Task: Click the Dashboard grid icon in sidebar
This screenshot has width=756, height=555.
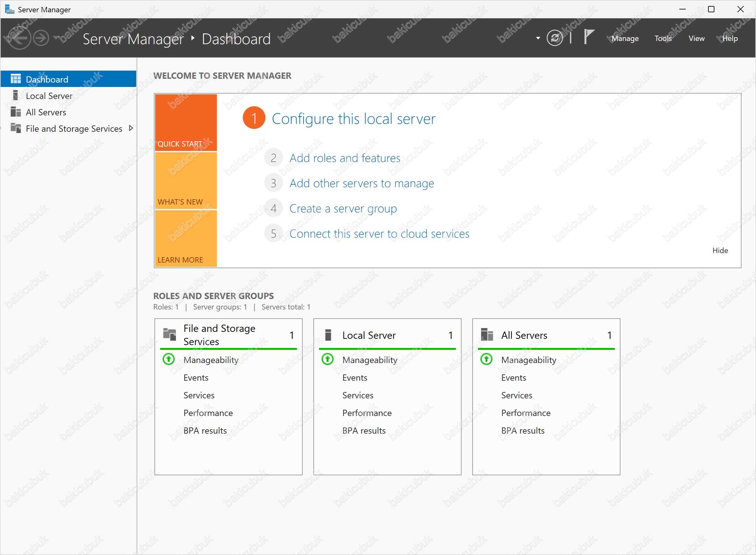Action: tap(15, 79)
